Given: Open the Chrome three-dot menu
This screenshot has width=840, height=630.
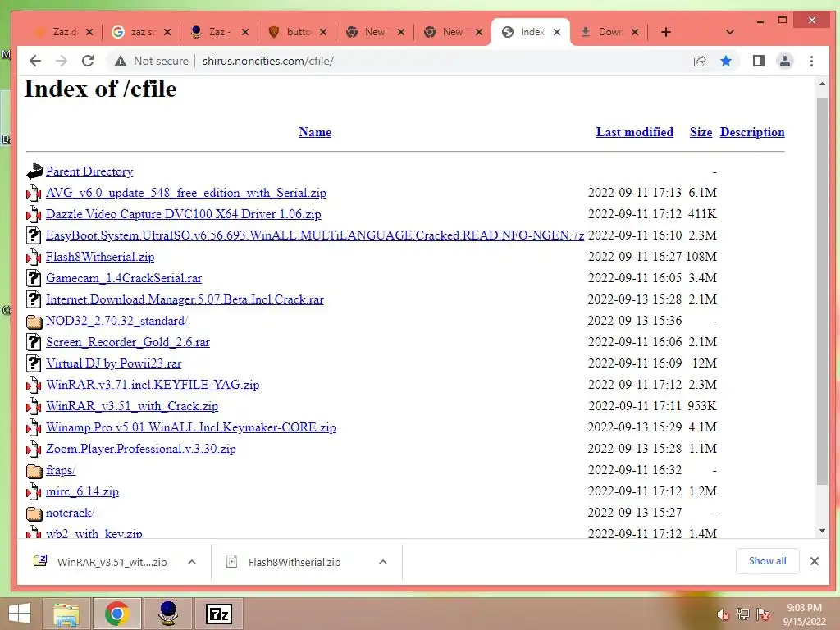Looking at the screenshot, I should [811, 61].
